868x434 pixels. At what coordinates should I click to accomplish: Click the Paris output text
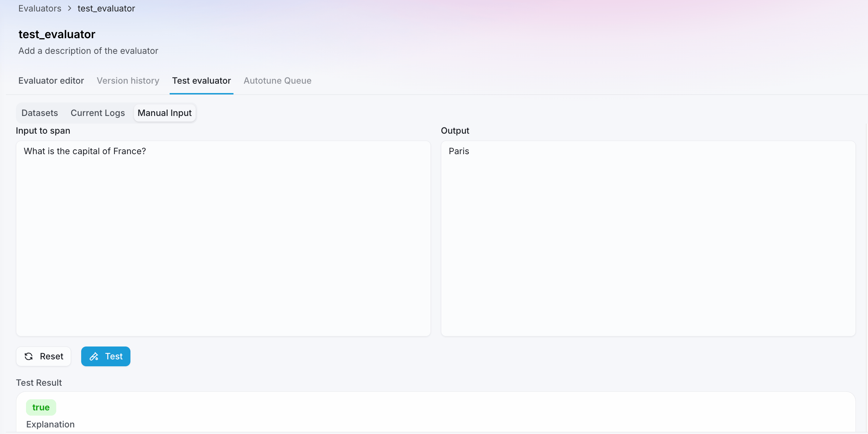click(459, 151)
